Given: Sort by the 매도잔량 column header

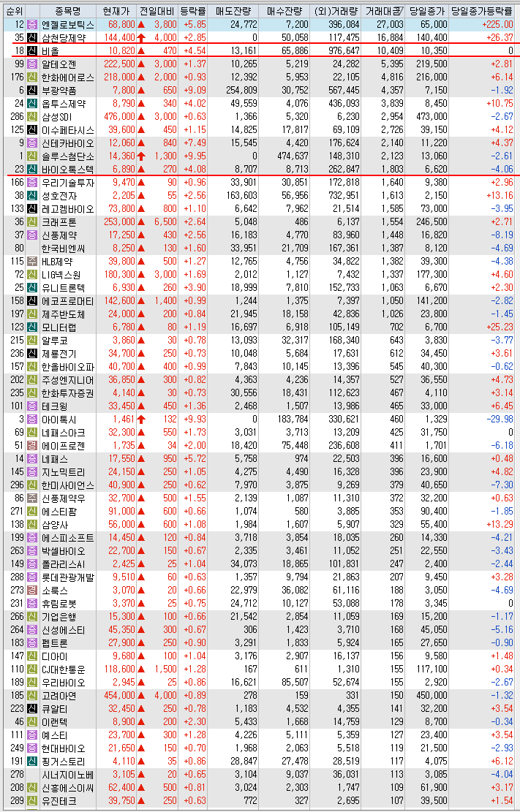Looking at the screenshot, I should 233,11.
